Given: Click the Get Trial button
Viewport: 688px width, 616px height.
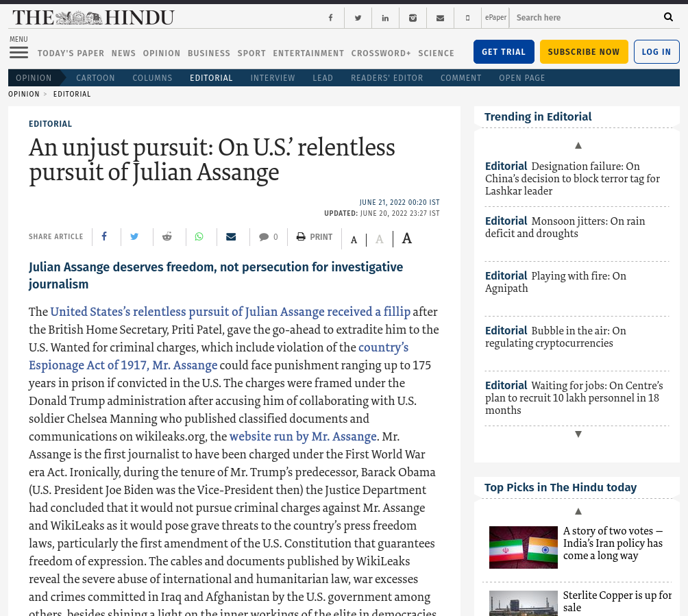Looking at the screenshot, I should point(504,52).
